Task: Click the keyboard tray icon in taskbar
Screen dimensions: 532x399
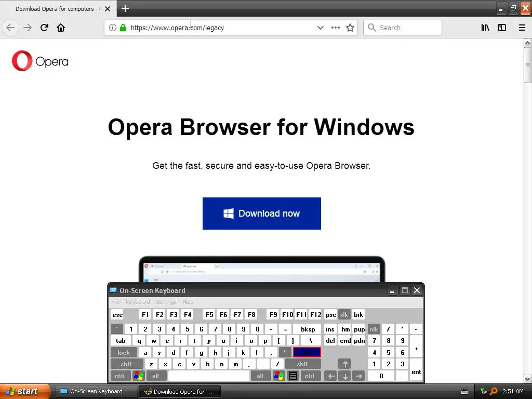Action: point(464,392)
